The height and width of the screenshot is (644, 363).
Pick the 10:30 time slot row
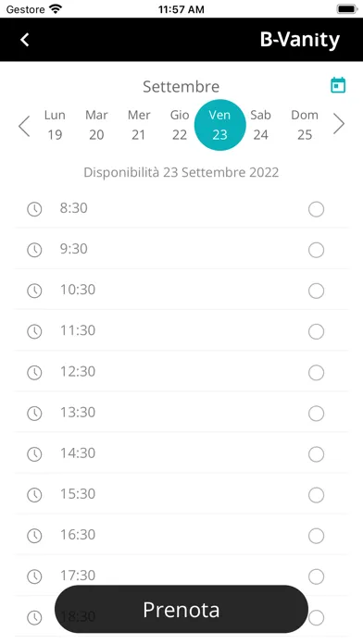pyautogui.click(x=181, y=290)
